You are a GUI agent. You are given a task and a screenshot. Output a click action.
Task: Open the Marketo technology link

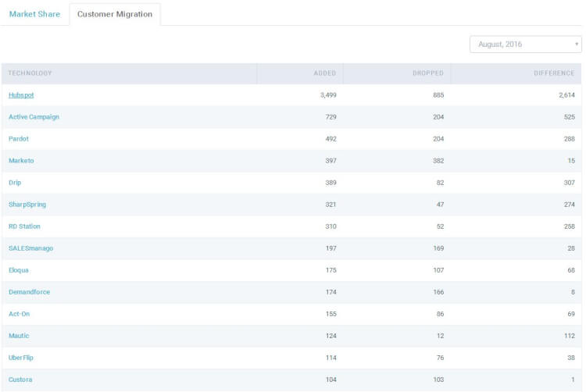coord(21,161)
